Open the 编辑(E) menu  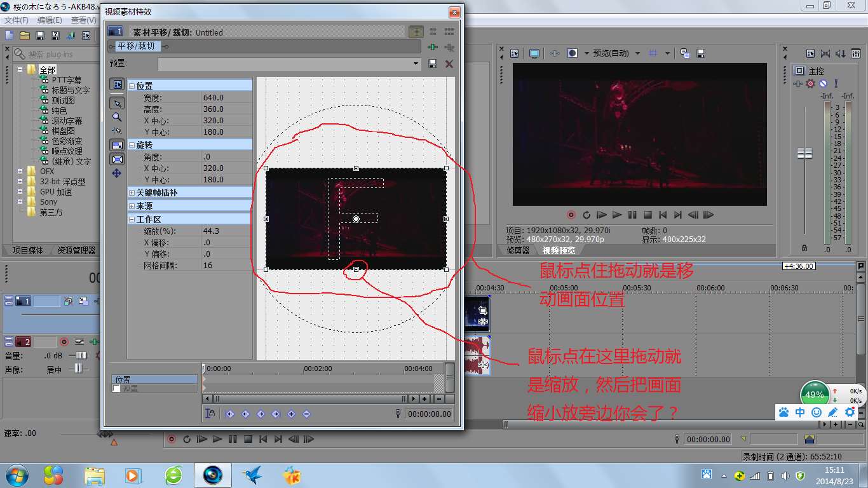point(50,20)
